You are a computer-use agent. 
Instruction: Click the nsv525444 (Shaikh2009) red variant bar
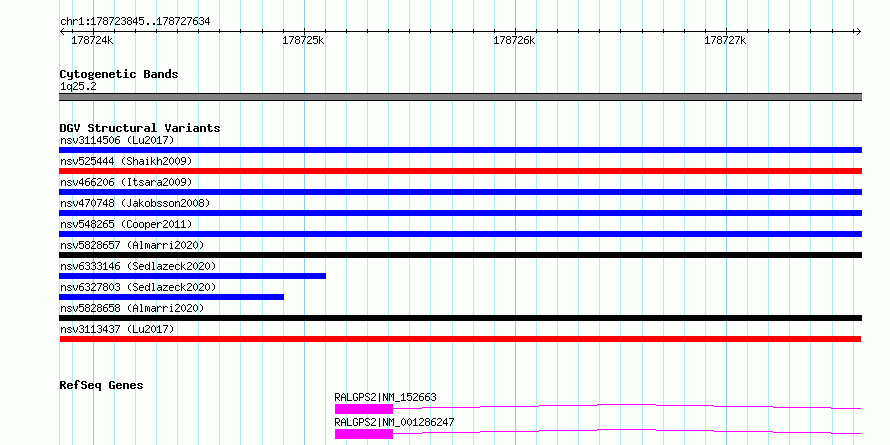(460, 171)
